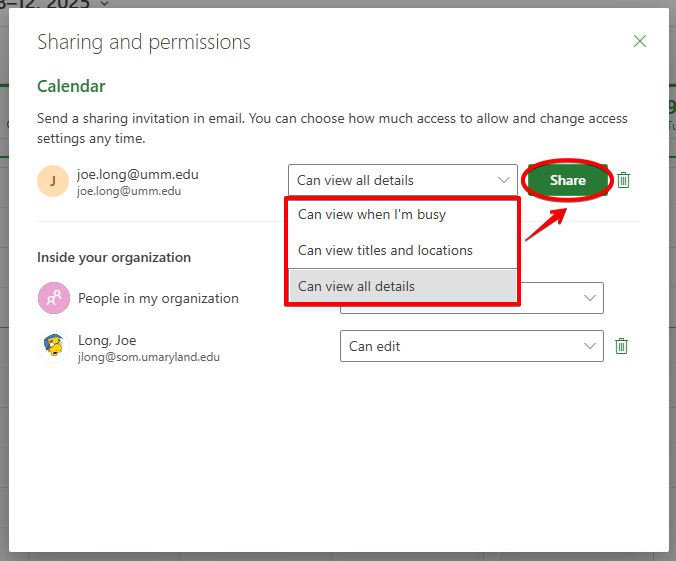Click the Long, Joe name label
The height and width of the screenshot is (561, 676).
pyautogui.click(x=107, y=340)
